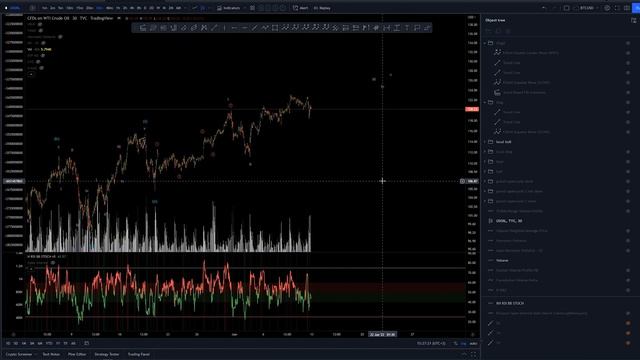
Task: Open the go-to-date calendar icon
Action: (87, 344)
